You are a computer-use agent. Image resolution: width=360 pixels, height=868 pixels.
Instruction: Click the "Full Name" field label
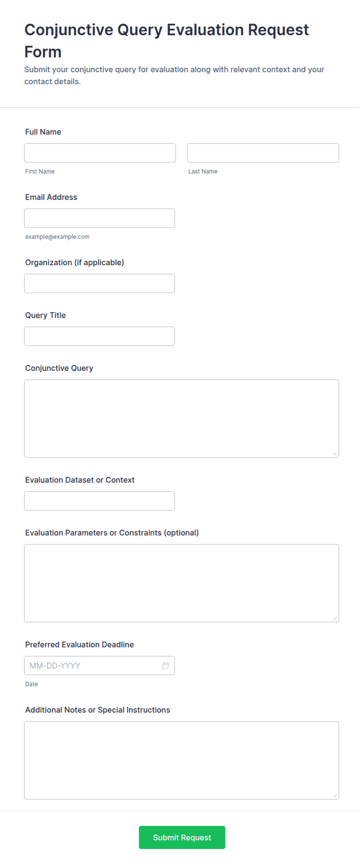coord(43,132)
